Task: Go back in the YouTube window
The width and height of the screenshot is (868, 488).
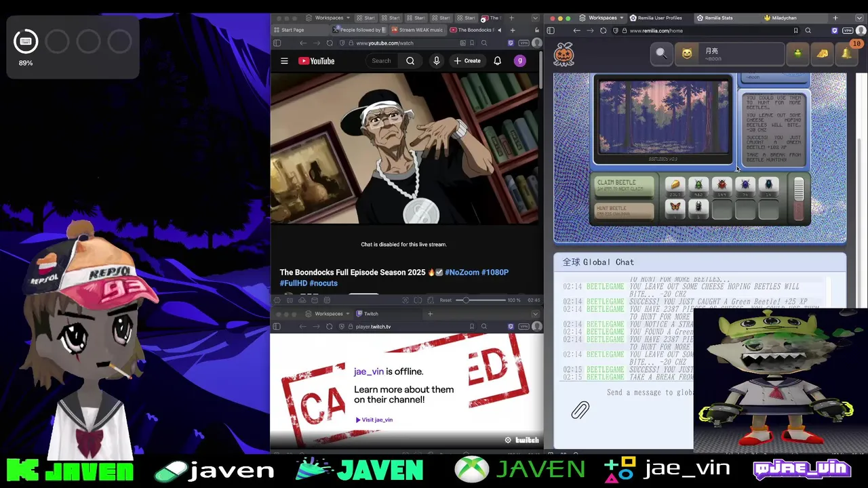Action: [303, 43]
